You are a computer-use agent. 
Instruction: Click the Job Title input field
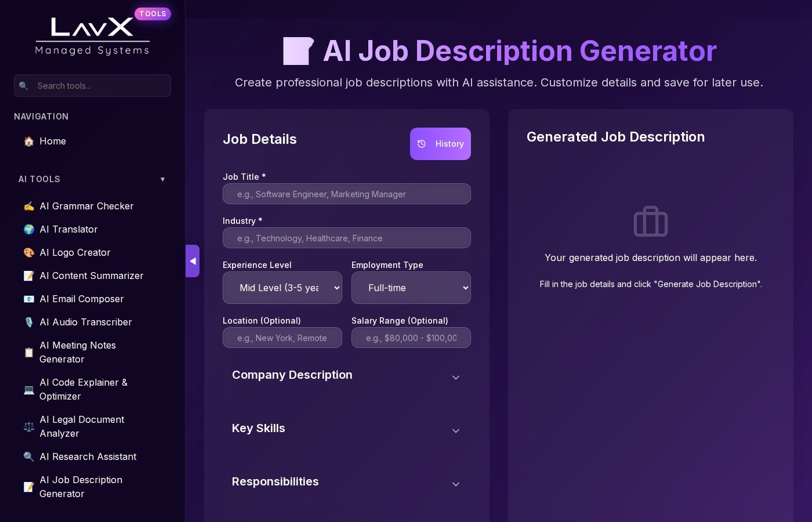[346, 194]
